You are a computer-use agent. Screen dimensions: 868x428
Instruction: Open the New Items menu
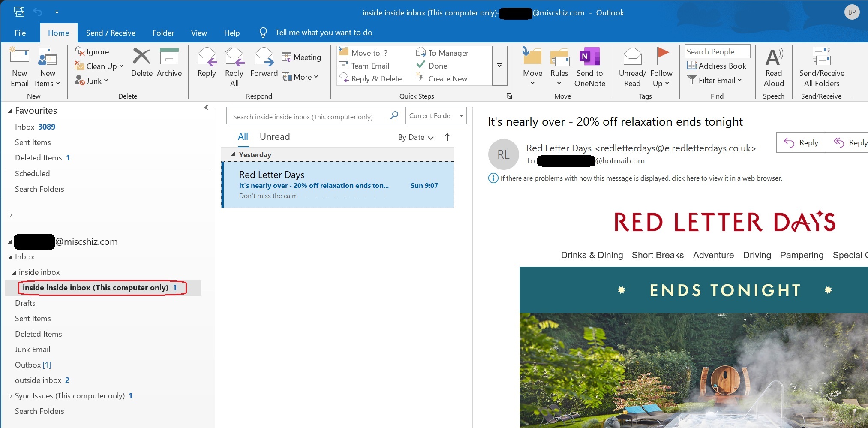tap(47, 67)
